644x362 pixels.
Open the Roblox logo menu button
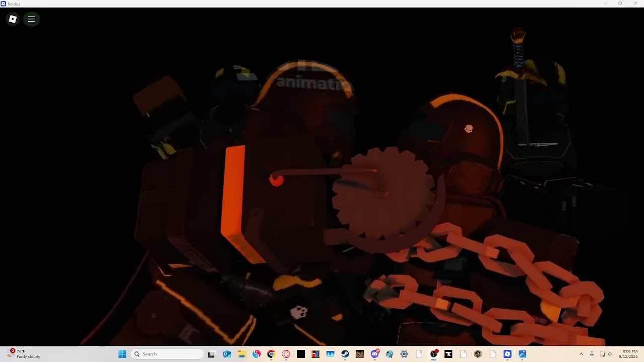[x=13, y=19]
